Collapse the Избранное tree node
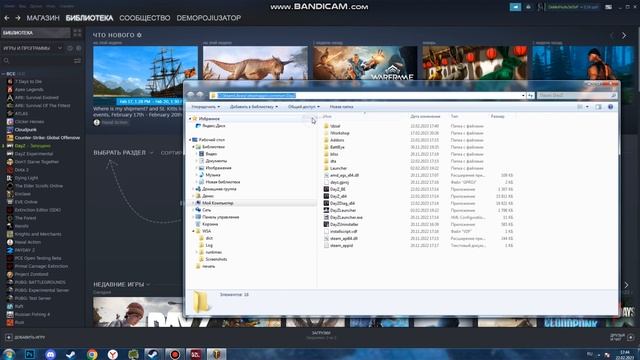This screenshot has width=640, height=360. (x=190, y=119)
